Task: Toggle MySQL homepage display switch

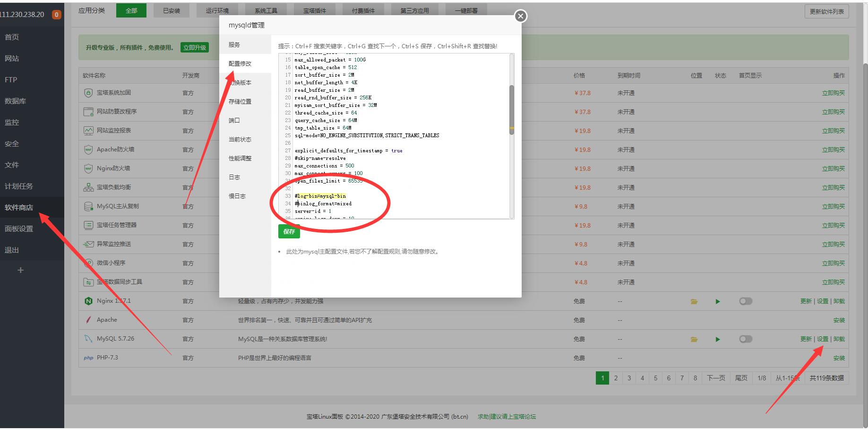Action: (x=745, y=339)
